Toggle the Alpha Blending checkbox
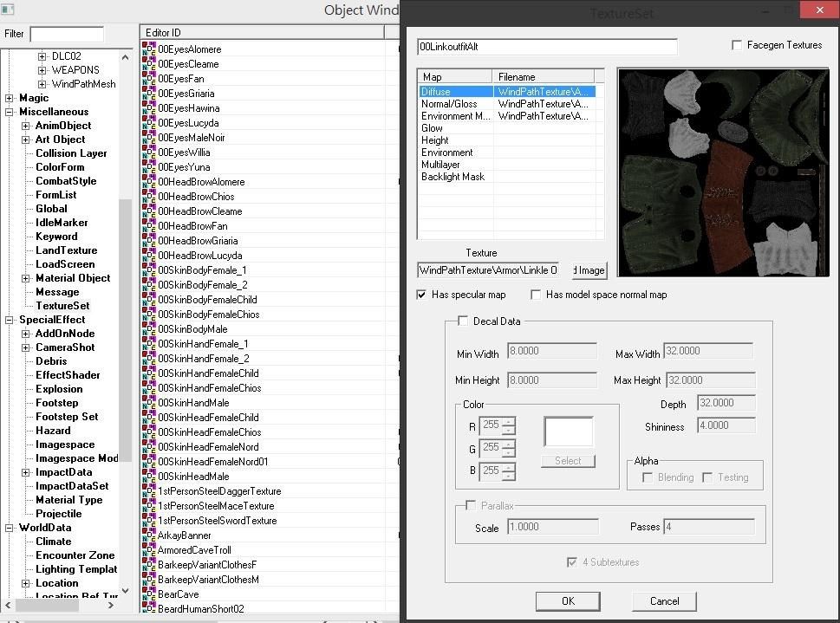The height and width of the screenshot is (623, 840). (x=648, y=477)
